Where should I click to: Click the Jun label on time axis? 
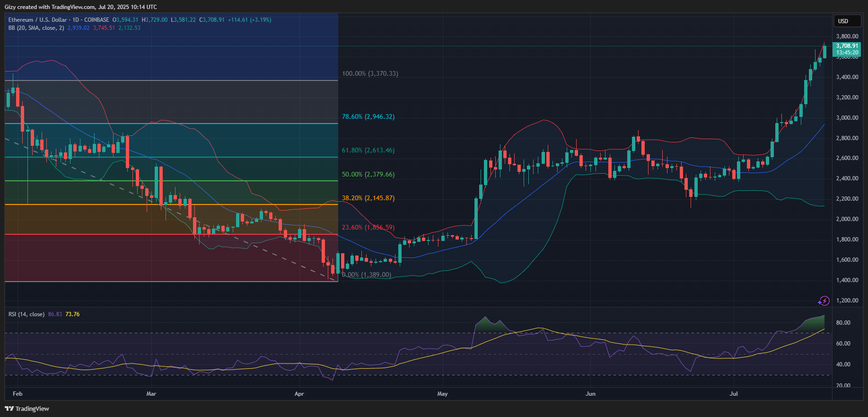pyautogui.click(x=590, y=394)
